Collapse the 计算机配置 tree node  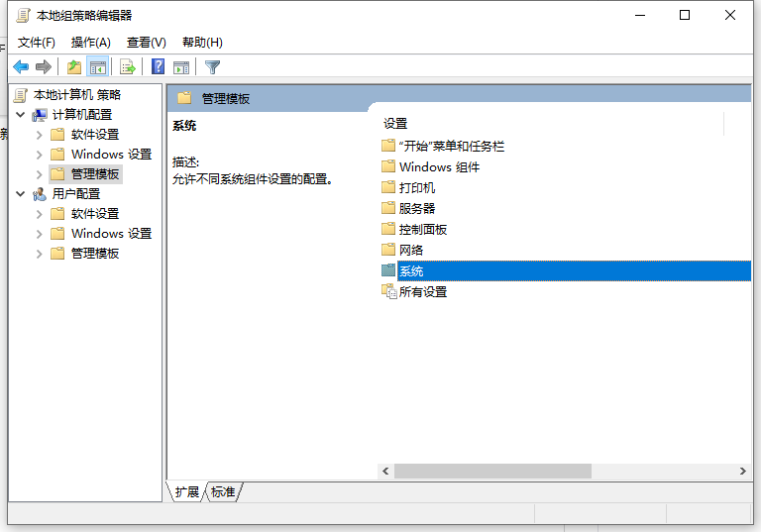(21, 115)
